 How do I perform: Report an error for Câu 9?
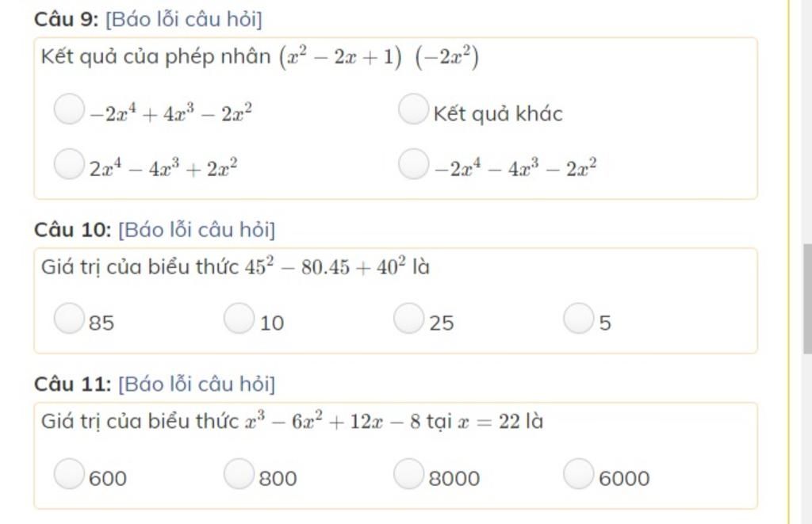[x=183, y=19]
